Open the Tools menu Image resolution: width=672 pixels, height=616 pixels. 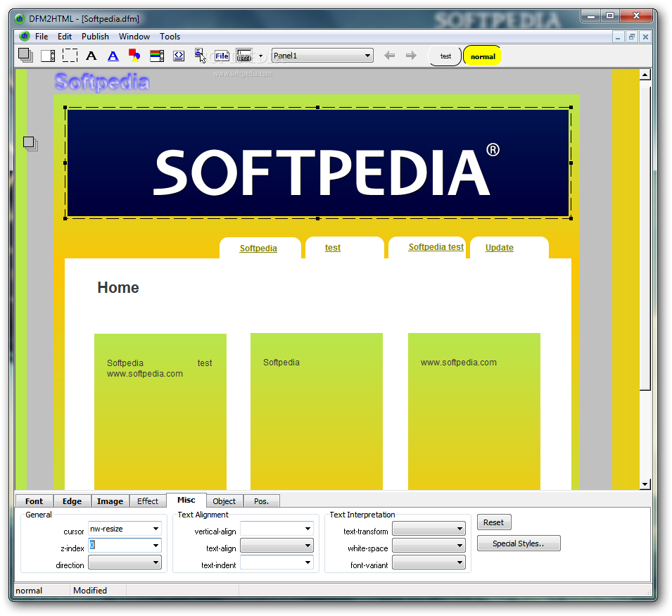tap(170, 37)
